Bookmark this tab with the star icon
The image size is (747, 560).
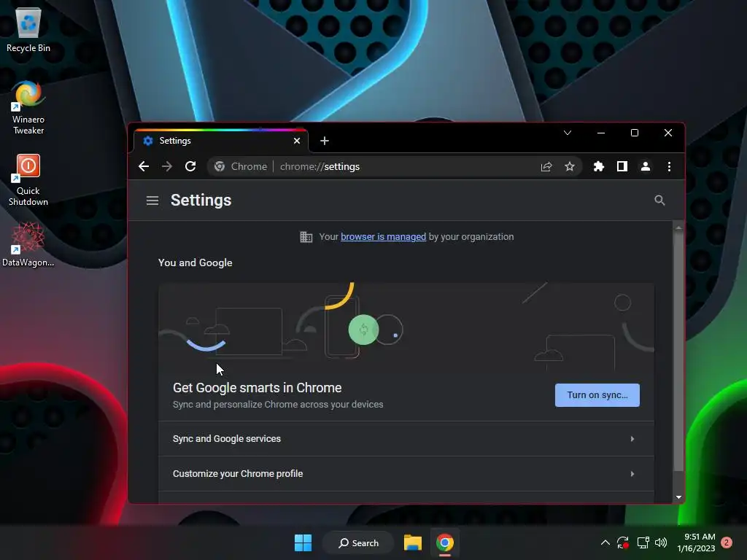[569, 166]
